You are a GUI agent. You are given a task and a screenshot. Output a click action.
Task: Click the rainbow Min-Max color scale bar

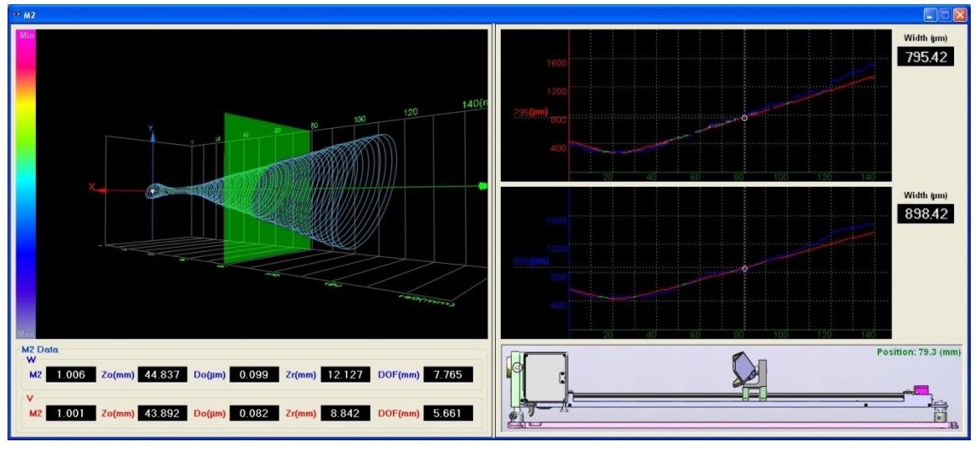[x=26, y=184]
